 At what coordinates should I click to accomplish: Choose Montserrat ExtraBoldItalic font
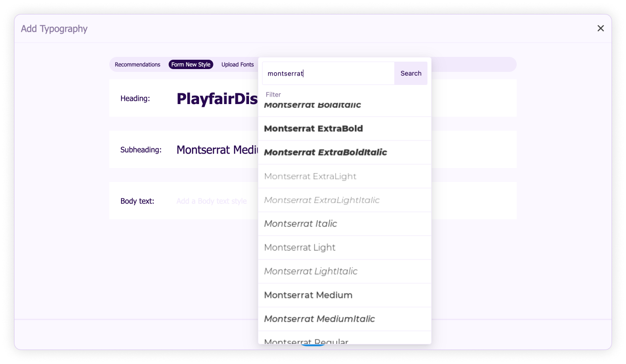345,153
